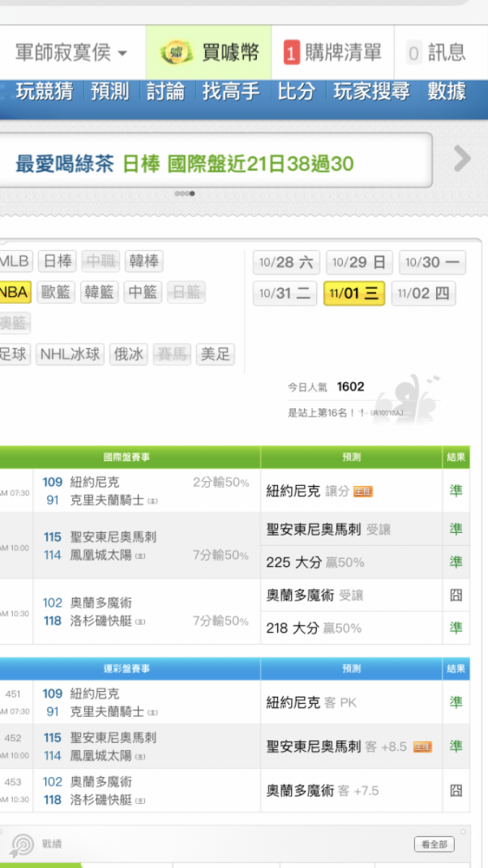Image resolution: width=488 pixels, height=868 pixels.
Task: Click the 主推 badge beside 客 +8.5
Action: coord(423,746)
